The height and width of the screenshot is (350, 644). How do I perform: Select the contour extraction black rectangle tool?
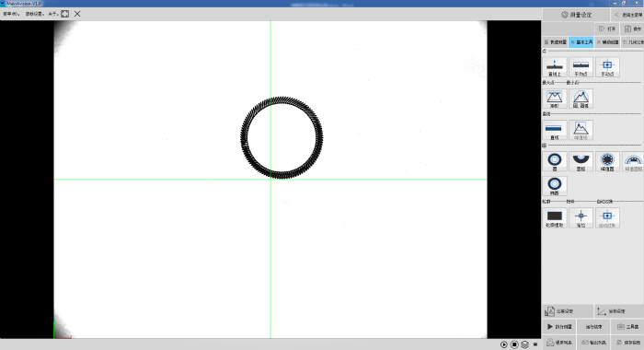click(555, 218)
